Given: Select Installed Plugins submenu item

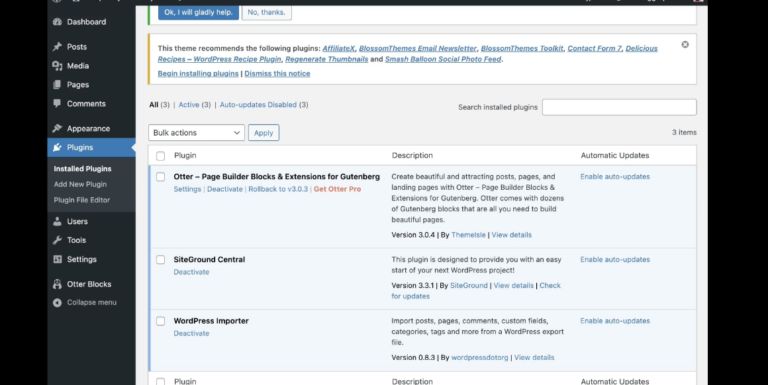Looking at the screenshot, I should pyautogui.click(x=82, y=168).
